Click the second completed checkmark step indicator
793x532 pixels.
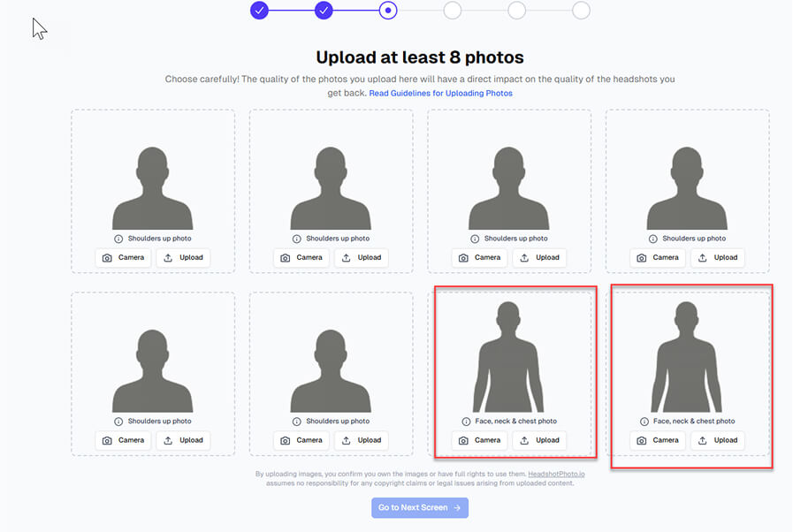click(x=324, y=11)
